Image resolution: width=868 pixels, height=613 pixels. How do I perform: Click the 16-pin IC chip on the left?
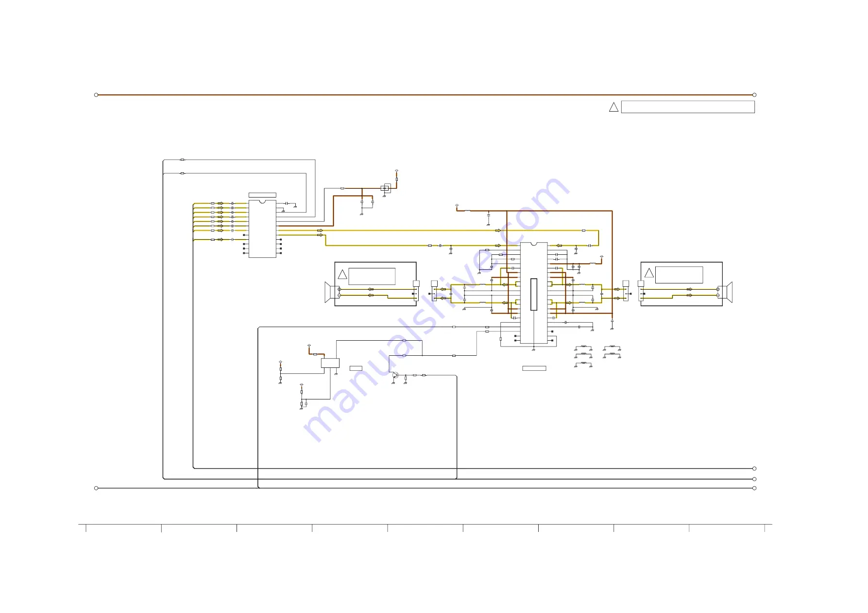coord(262,229)
